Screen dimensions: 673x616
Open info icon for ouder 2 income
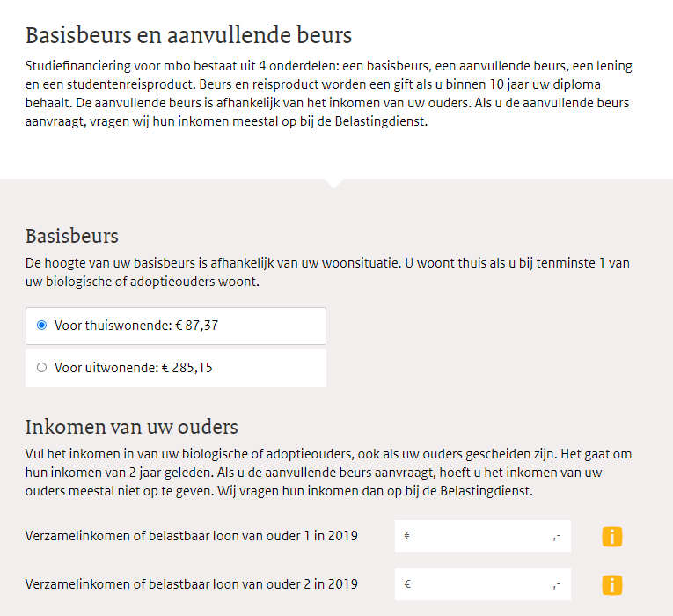[611, 584]
